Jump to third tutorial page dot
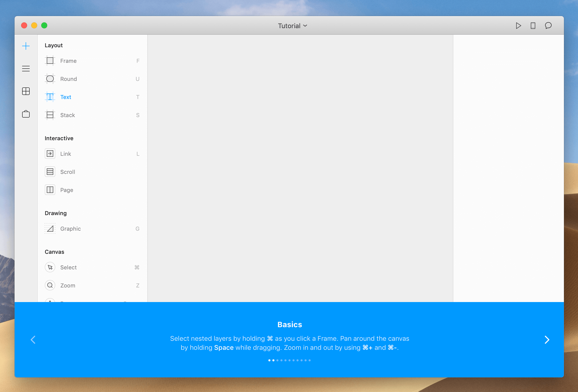The image size is (578, 392). 277,360
